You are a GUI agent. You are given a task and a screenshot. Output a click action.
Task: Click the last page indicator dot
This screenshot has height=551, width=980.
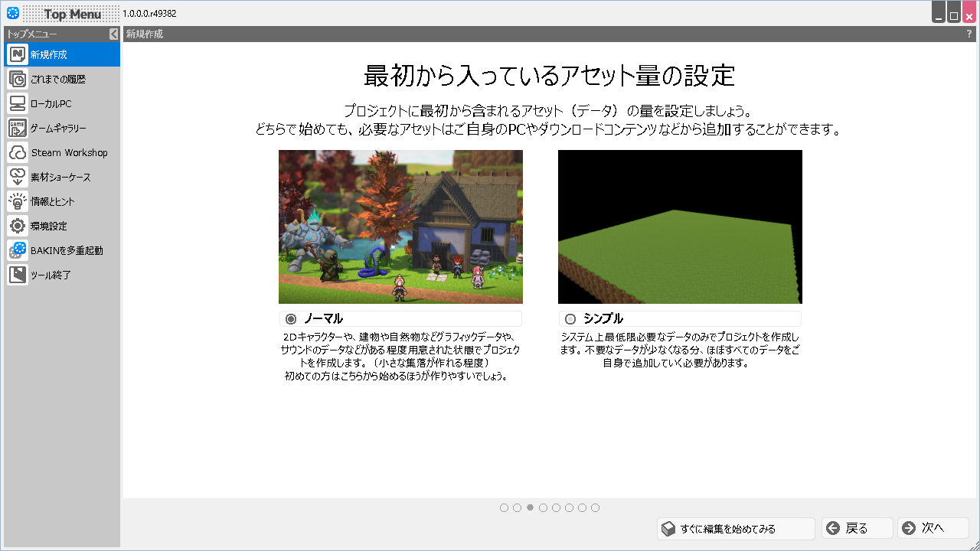click(596, 507)
